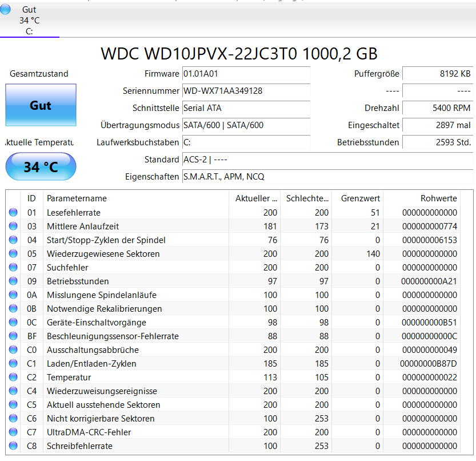Click the Eingeschaltet value 2897 mal
The height and width of the screenshot is (461, 476).
tap(438, 125)
